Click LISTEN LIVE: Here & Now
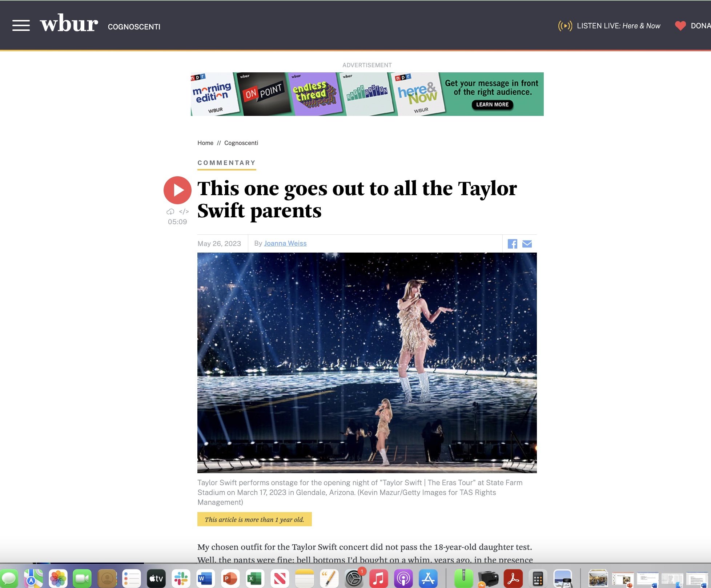This screenshot has height=588, width=711. coord(618,26)
